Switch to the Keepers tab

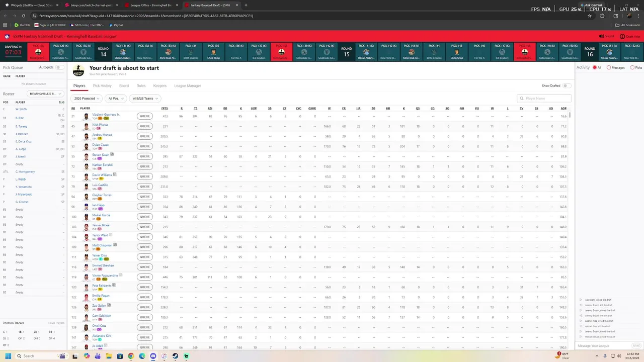[160, 86]
